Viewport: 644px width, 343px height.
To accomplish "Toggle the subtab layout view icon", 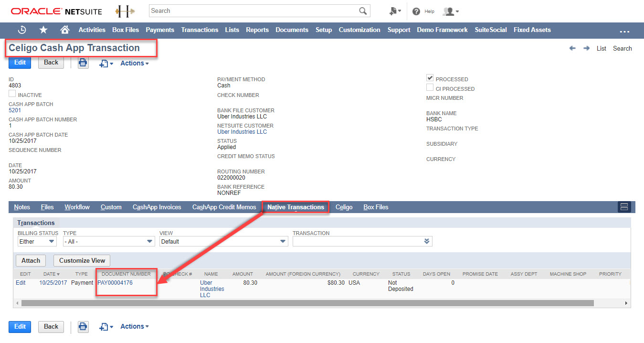I will pyautogui.click(x=624, y=207).
